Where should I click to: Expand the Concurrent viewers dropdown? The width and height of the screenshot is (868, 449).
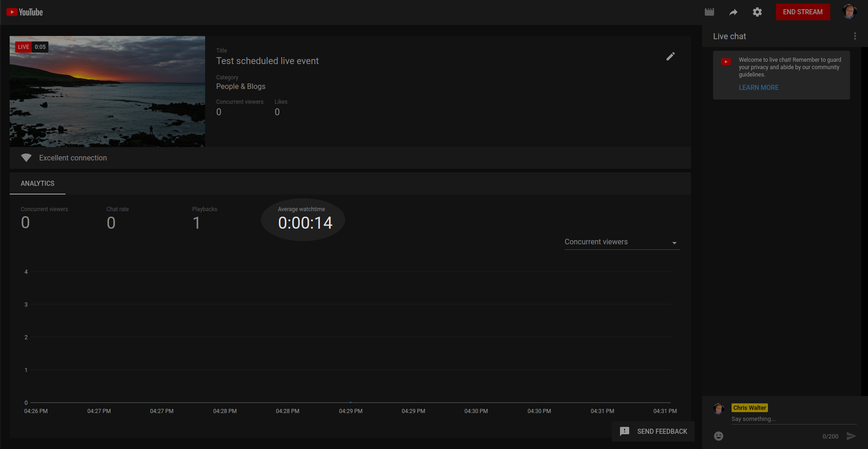pos(621,242)
